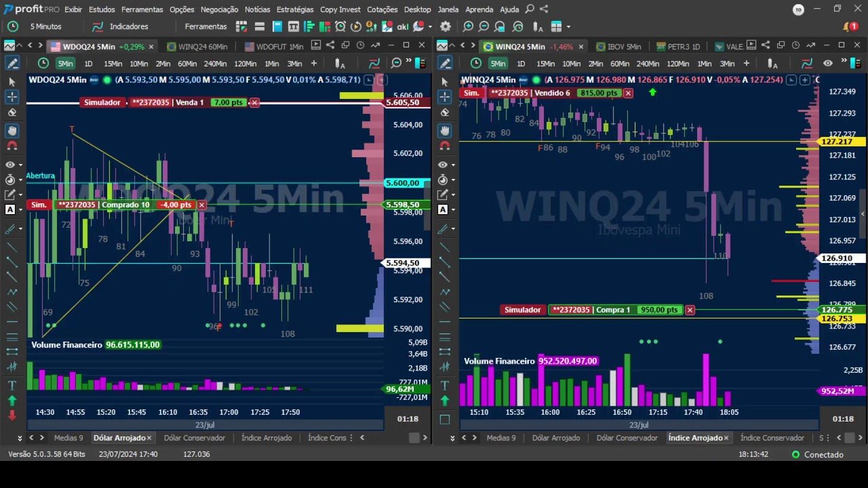Open search icon next to Ajuda menu
868x488 pixels.
pos(530,9)
